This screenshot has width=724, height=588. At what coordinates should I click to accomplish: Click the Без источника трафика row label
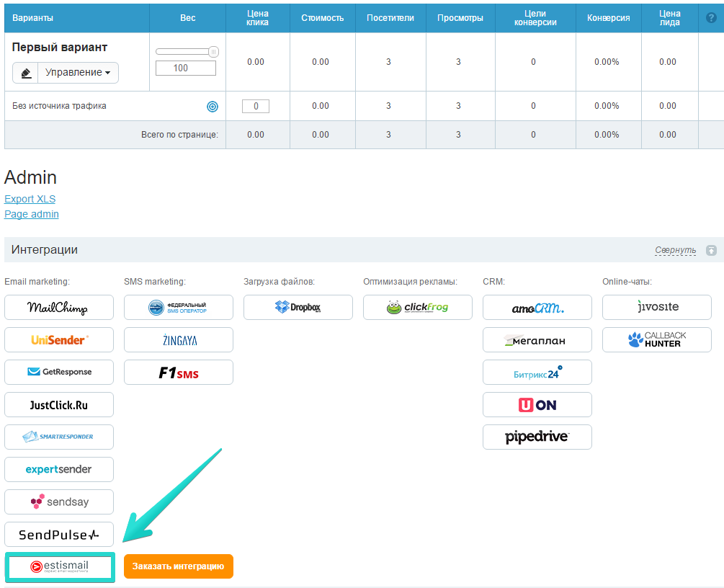pyautogui.click(x=59, y=106)
